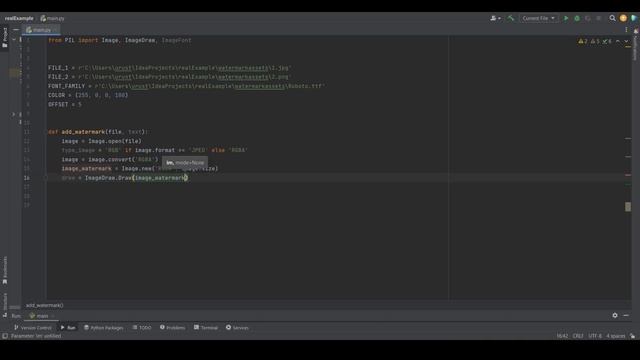This screenshot has height=360, width=640.
Task: Click OFFSET = 5 line
Action: click(65, 104)
